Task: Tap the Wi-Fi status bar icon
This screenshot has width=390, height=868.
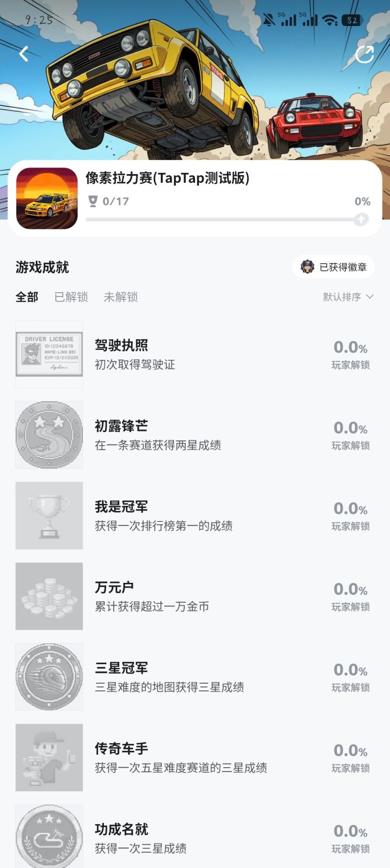Action: point(329,21)
